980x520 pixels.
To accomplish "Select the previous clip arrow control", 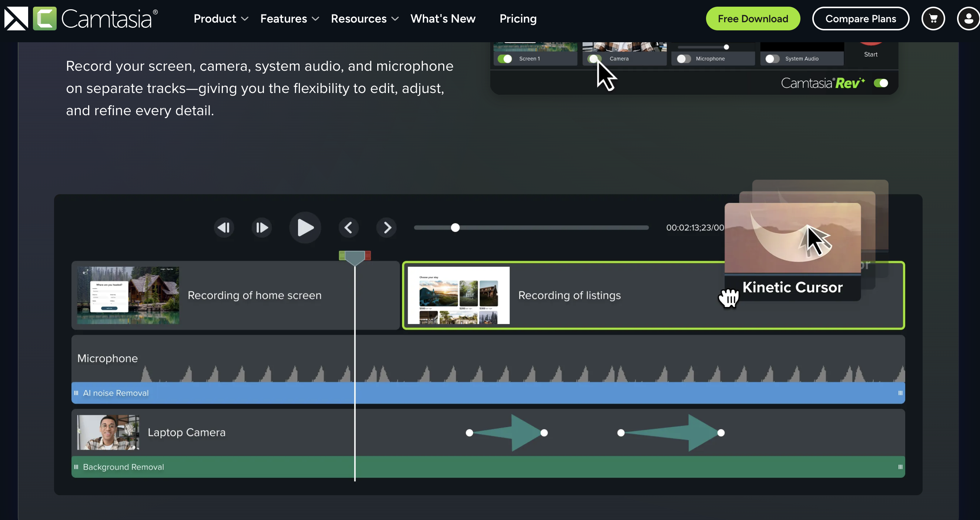I will [x=348, y=227].
